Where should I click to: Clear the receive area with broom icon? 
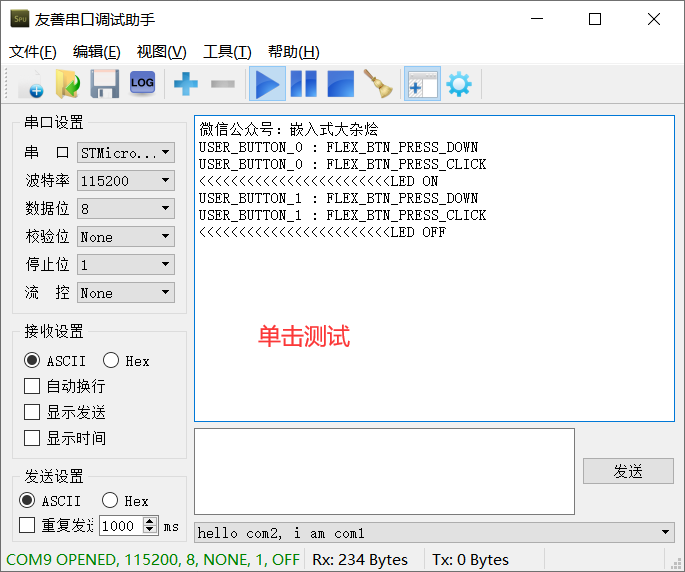point(378,83)
